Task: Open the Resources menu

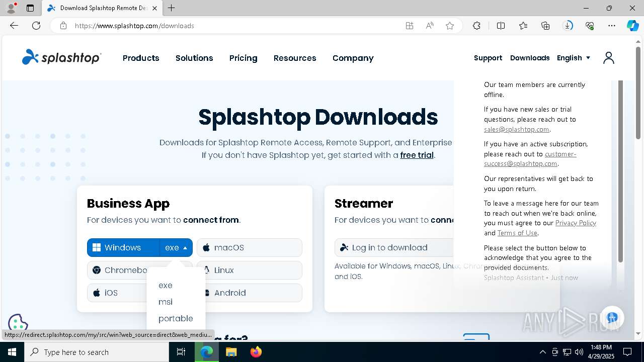Action: tap(295, 58)
